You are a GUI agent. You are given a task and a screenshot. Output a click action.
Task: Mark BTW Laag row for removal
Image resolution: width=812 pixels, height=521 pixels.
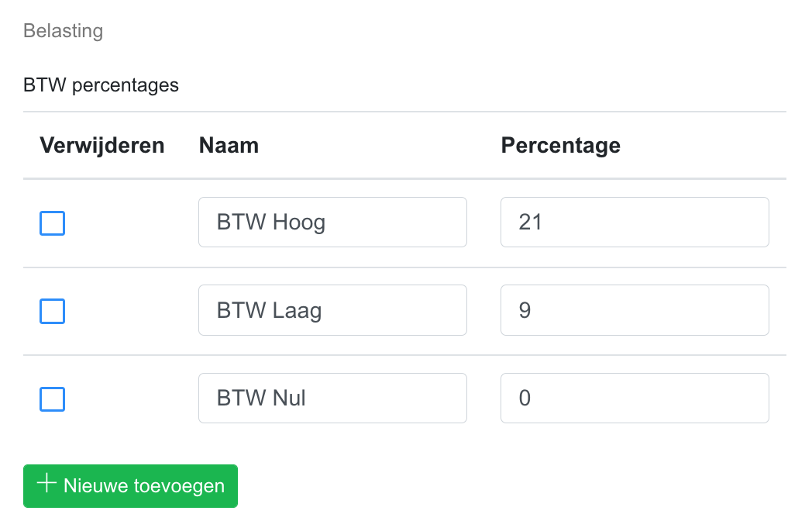pyautogui.click(x=52, y=311)
